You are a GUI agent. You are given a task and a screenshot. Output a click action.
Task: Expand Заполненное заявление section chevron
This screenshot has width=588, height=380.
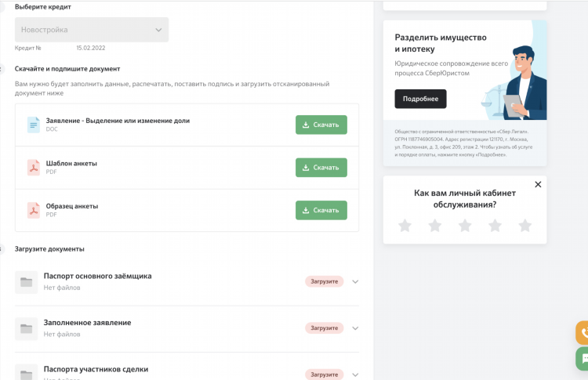pos(355,328)
